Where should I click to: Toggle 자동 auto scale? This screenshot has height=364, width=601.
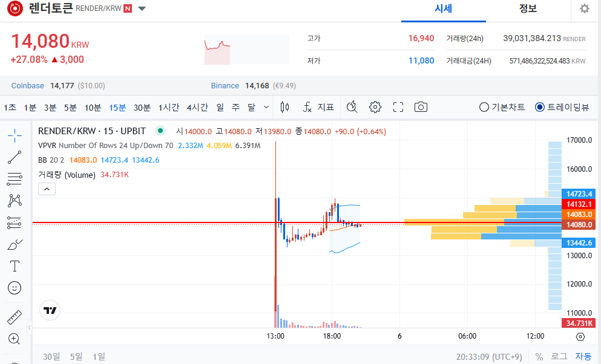click(583, 357)
